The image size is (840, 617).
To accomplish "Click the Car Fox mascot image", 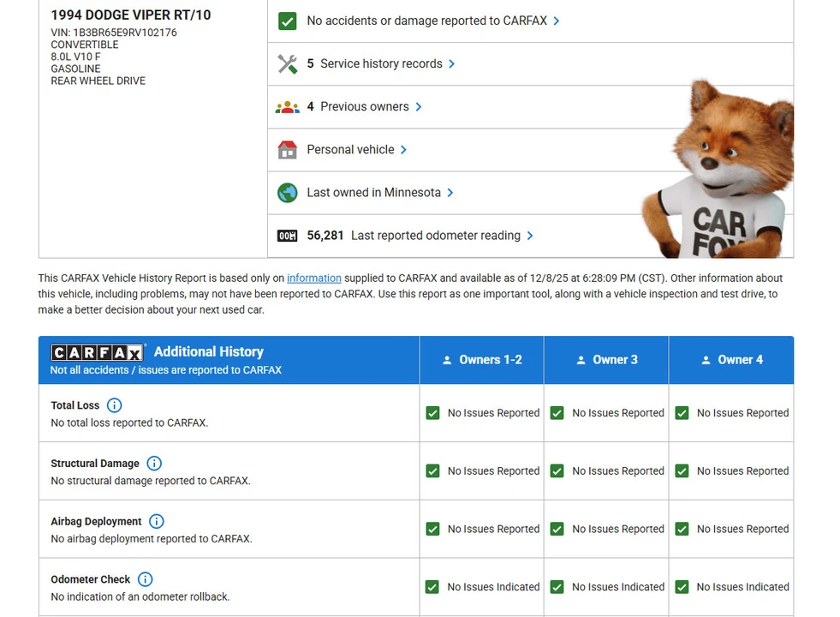I will click(x=718, y=169).
